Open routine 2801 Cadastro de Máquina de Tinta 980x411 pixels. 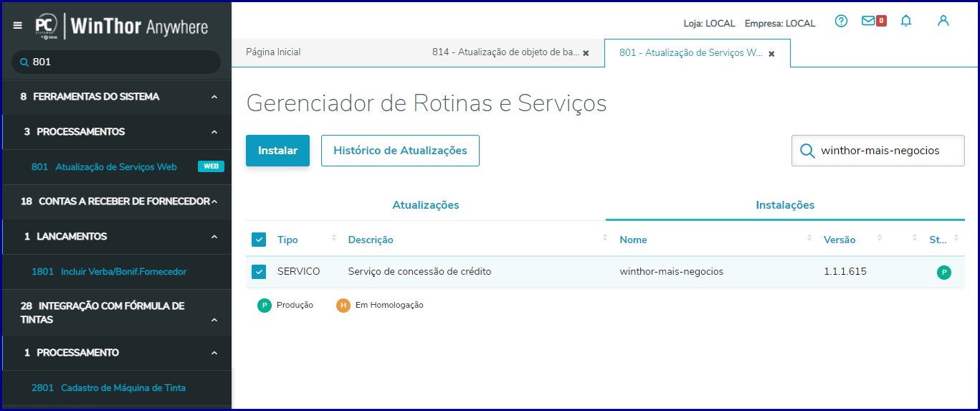(x=108, y=388)
